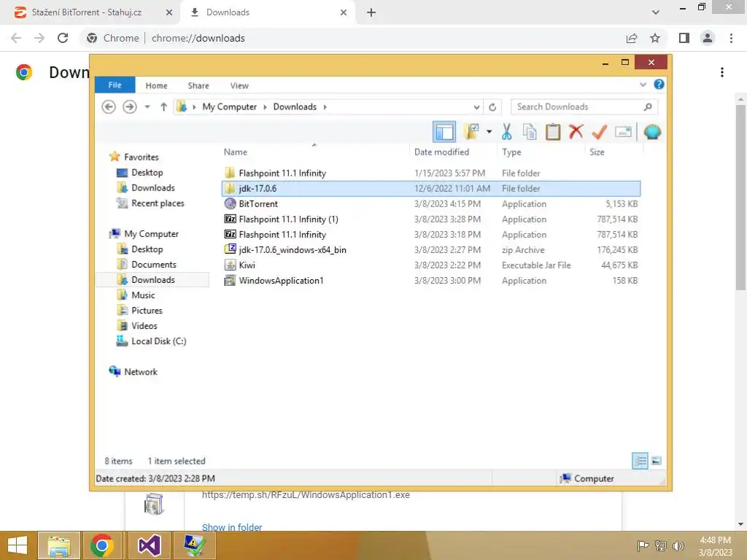
Task: Toggle Chrome side panel icon
Action: [x=684, y=38]
